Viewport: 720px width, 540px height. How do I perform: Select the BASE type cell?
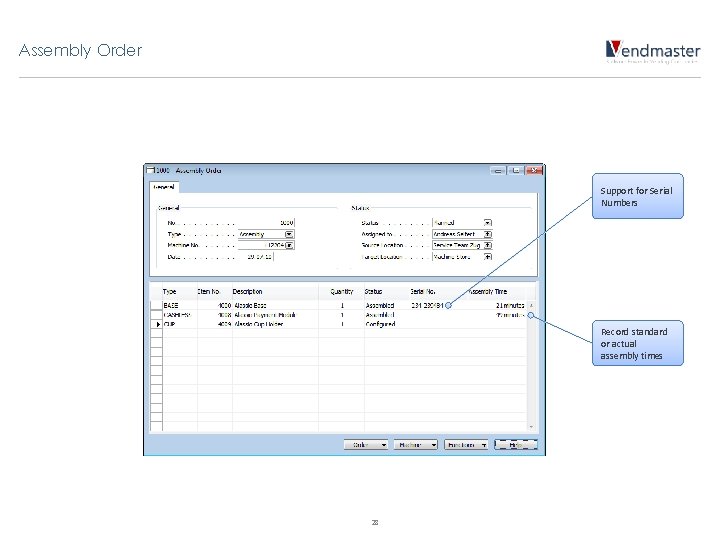click(x=180, y=305)
